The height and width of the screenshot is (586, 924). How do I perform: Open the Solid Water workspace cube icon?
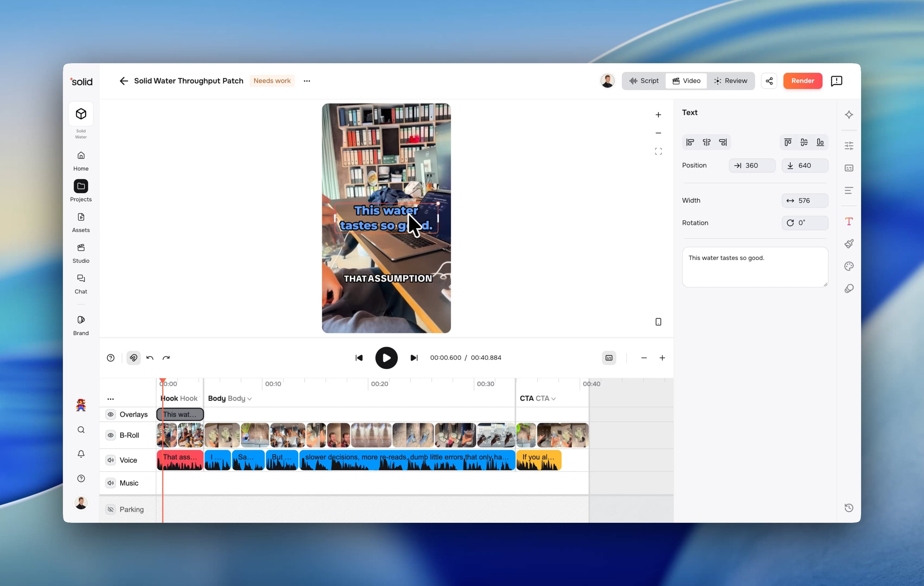pos(81,114)
